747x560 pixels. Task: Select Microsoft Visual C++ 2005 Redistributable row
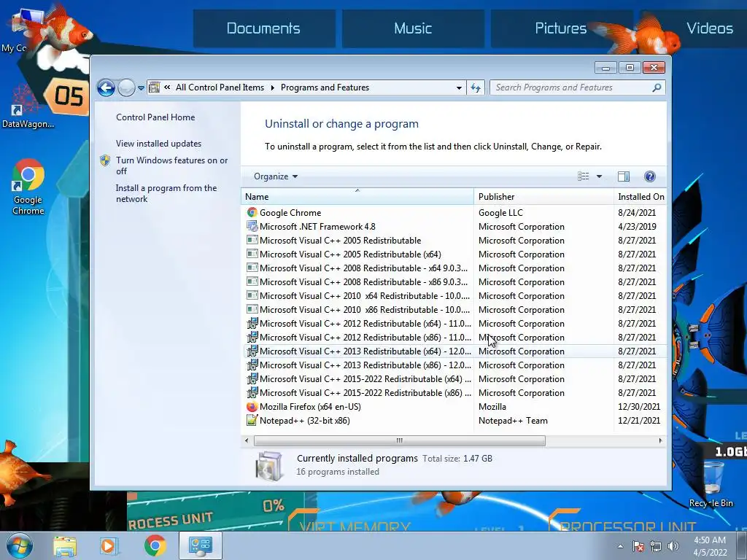point(455,241)
